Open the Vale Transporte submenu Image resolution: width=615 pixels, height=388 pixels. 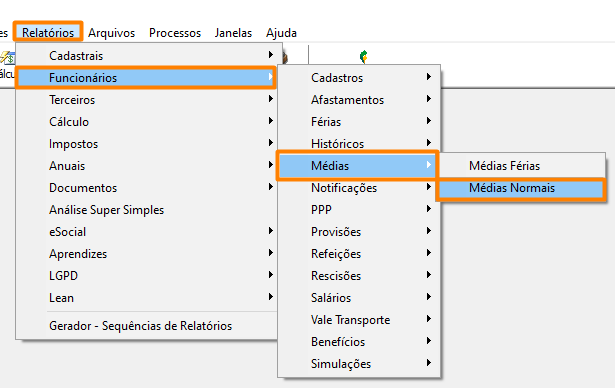(359, 320)
